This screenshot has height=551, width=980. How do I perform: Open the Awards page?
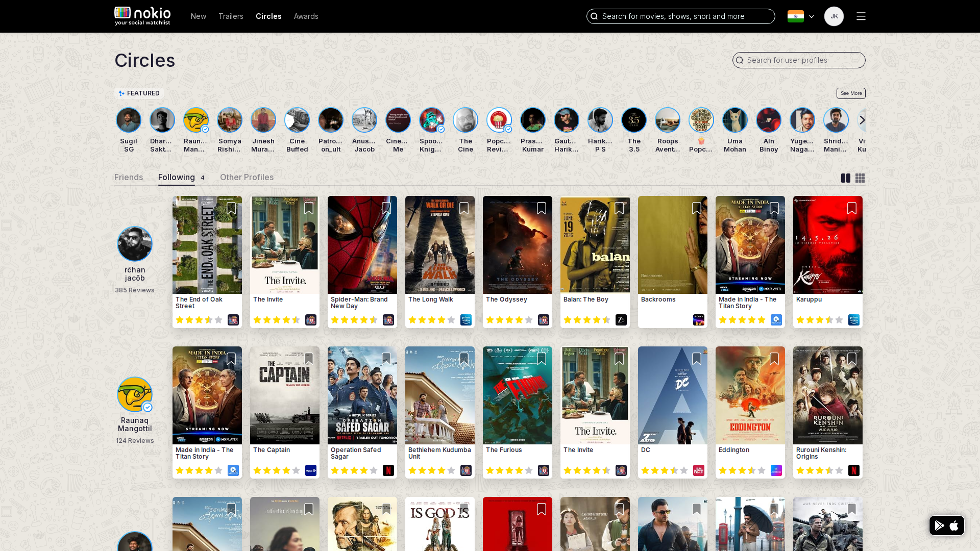click(306, 16)
